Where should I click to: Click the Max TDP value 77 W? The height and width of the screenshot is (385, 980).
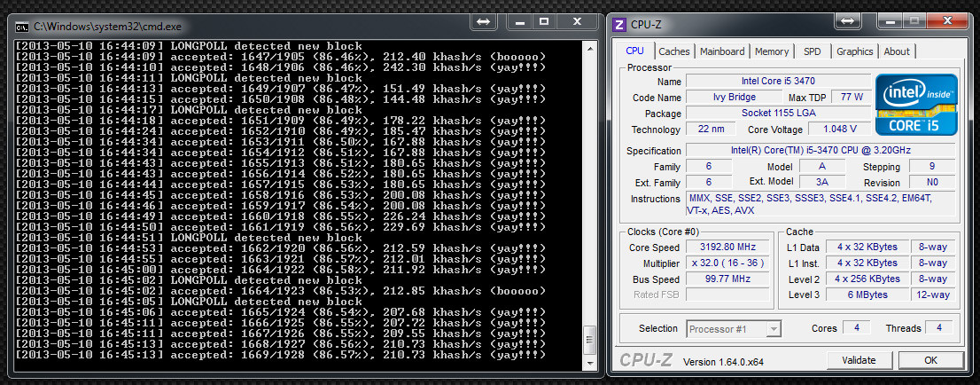pos(852,97)
